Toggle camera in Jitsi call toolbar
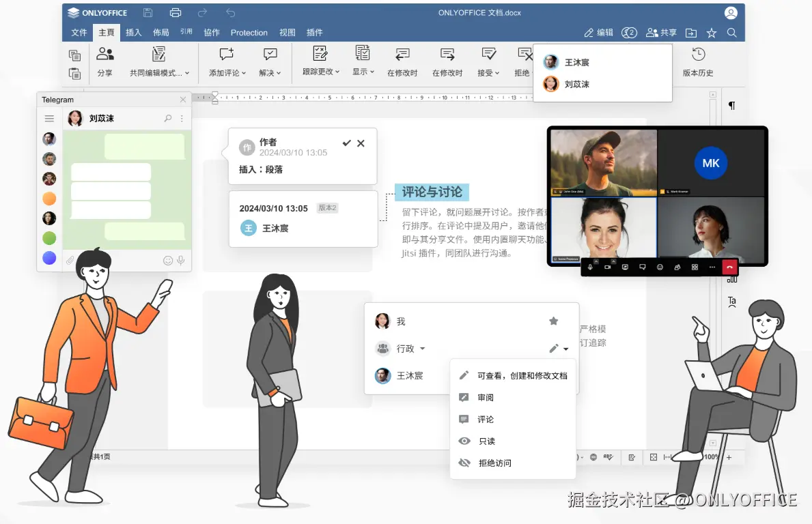Image resolution: width=812 pixels, height=524 pixels. click(x=607, y=267)
